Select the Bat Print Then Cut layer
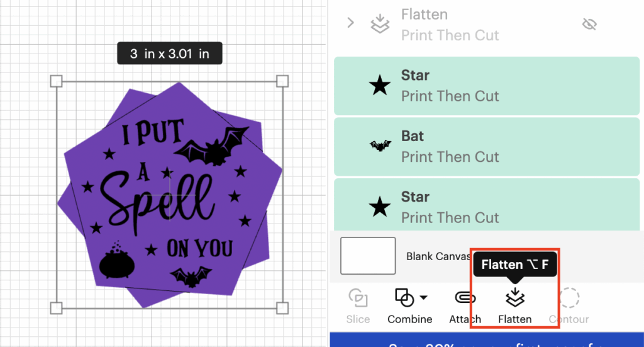644x347 pixels. click(486, 146)
